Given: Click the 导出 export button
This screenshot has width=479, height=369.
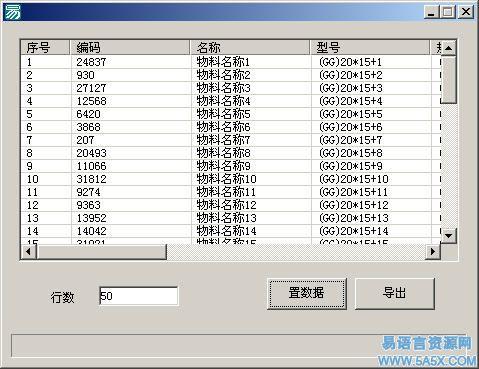Looking at the screenshot, I should click(395, 294).
